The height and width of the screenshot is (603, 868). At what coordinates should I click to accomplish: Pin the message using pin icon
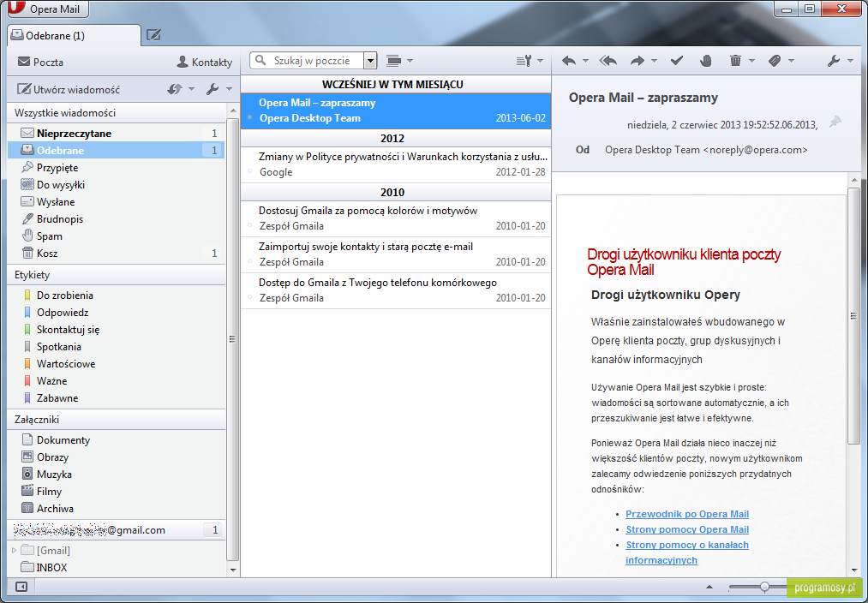(x=835, y=122)
